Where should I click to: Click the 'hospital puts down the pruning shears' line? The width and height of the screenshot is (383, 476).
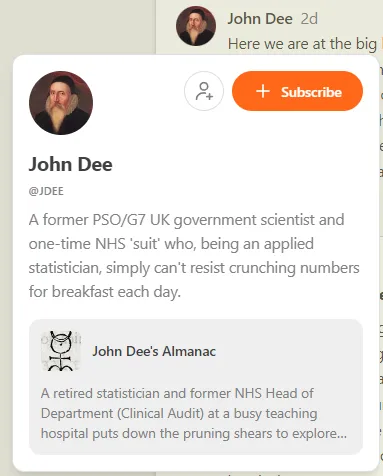click(194, 434)
